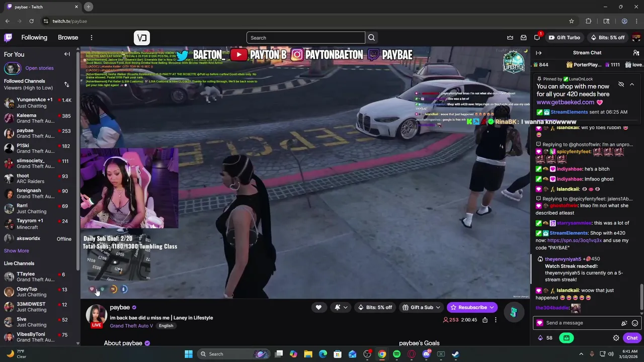
Task: Send message with the Chat button
Action: pyautogui.click(x=632, y=338)
